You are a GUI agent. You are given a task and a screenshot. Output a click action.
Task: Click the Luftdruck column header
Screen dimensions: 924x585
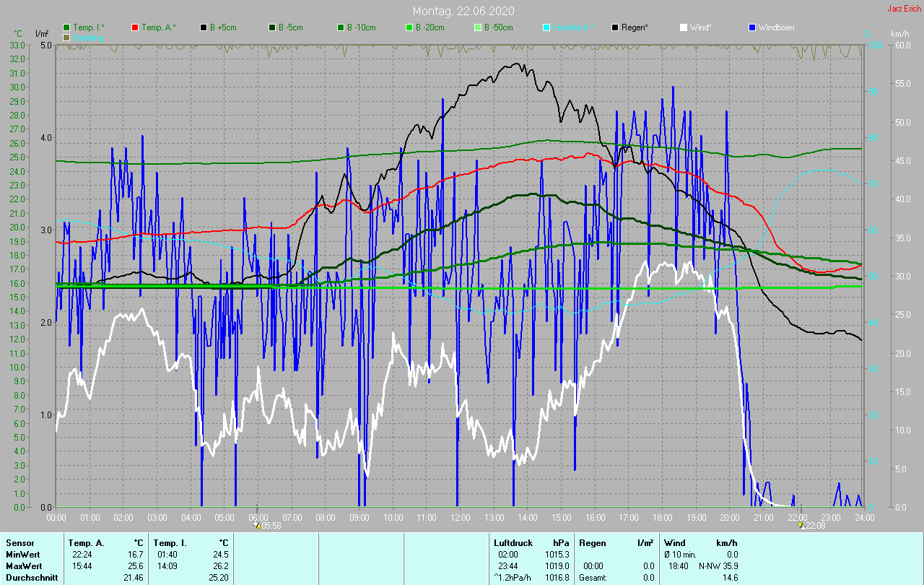tap(513, 542)
